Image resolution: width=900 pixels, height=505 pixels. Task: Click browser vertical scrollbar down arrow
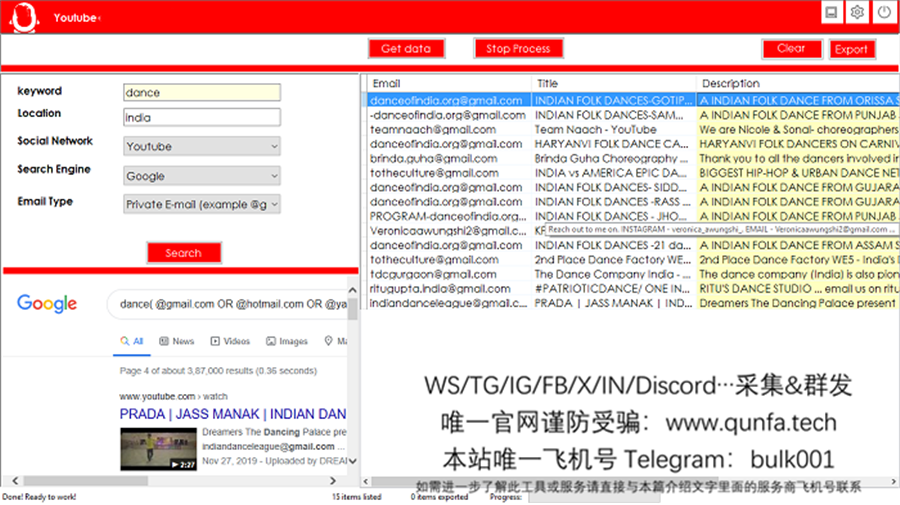click(352, 460)
